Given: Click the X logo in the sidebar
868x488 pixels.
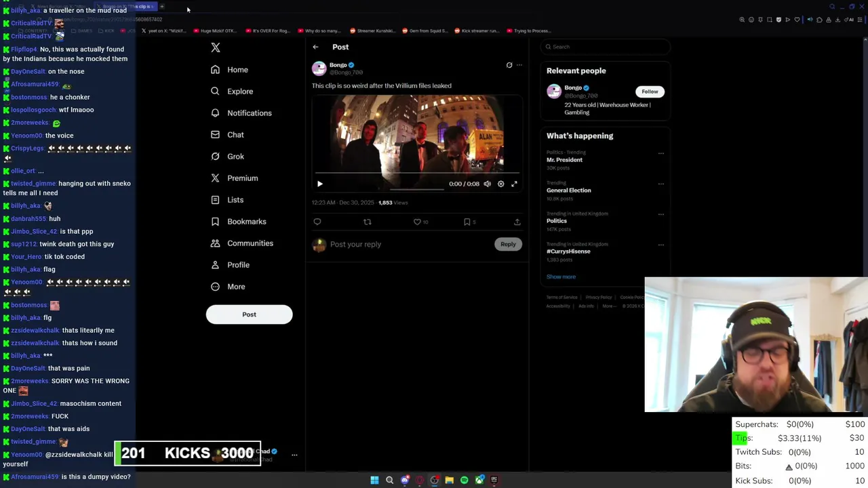Looking at the screenshot, I should [216, 47].
